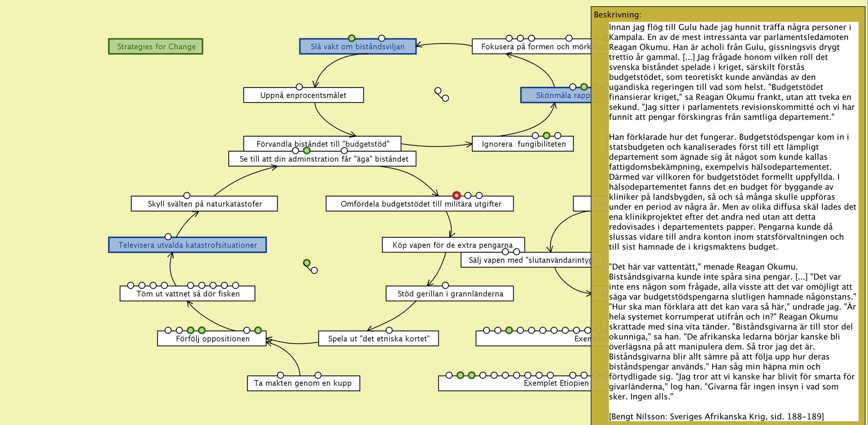Select the Köp vapen för de extra pengarna node
This screenshot has width=868, height=425.
[x=452, y=245]
